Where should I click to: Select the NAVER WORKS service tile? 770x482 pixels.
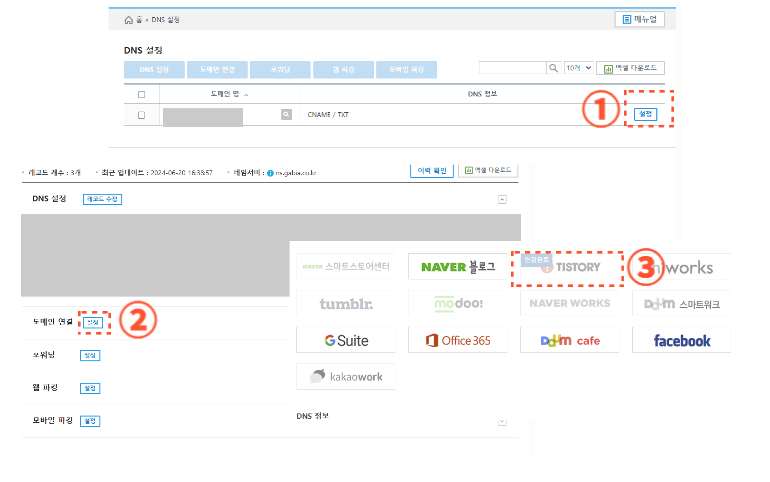[570, 303]
